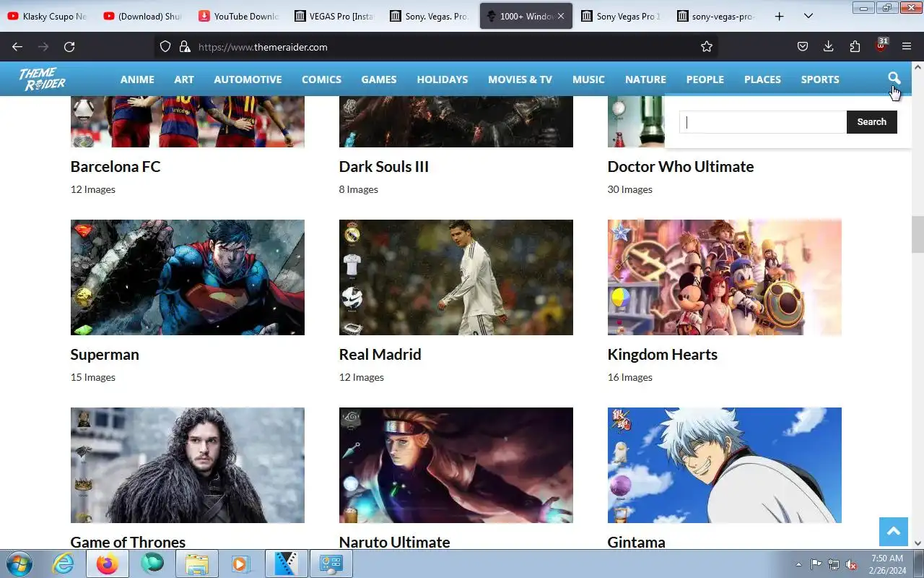Open the AUTOMOTIVE category menu
Image resolution: width=924 pixels, height=578 pixels.
coord(248,79)
